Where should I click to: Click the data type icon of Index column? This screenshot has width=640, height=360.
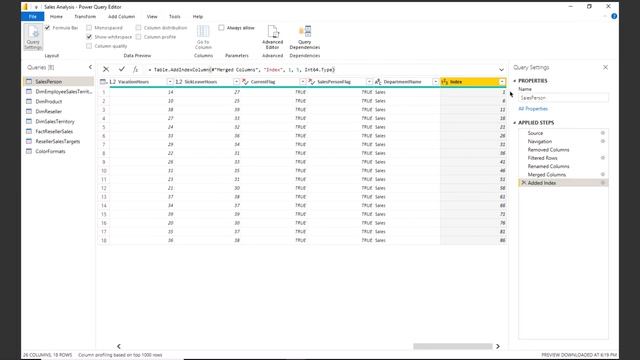point(445,82)
